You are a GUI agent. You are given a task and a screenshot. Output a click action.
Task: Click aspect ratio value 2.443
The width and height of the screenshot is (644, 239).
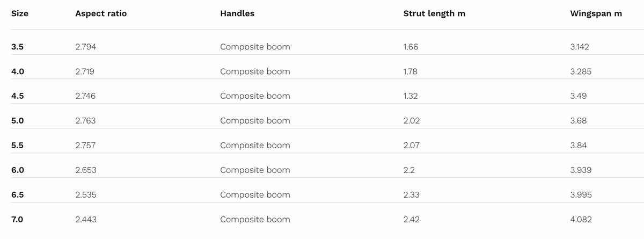pos(86,220)
